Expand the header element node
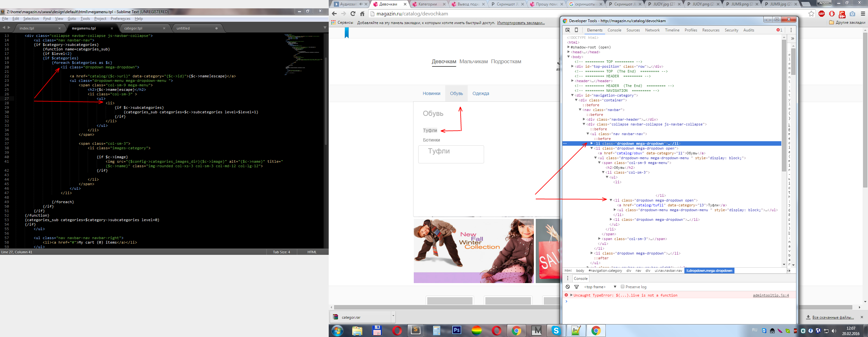The width and height of the screenshot is (868, 337). click(572, 81)
